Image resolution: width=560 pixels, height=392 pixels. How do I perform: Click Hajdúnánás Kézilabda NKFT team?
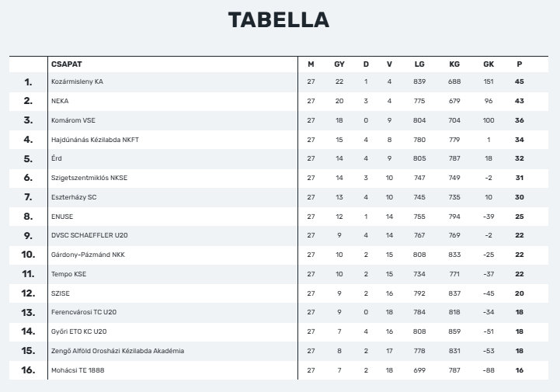(95, 140)
